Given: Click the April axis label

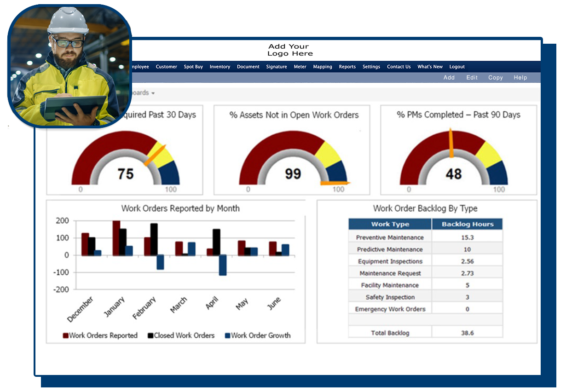Looking at the screenshot, I should [212, 303].
